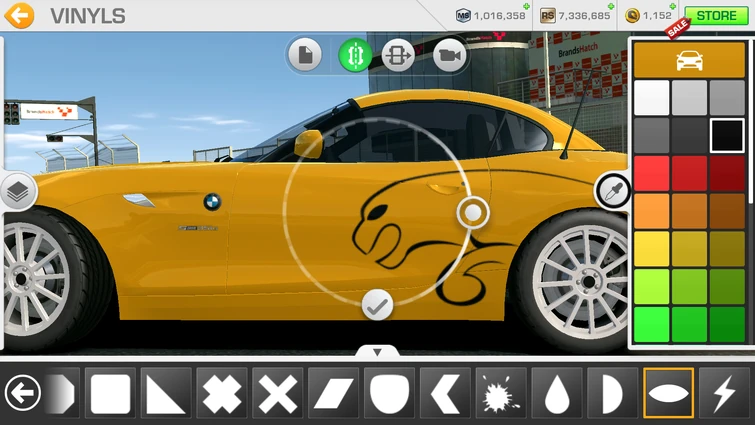
Task: Pick the dark pure green bottom swatch
Action: pyautogui.click(x=727, y=324)
